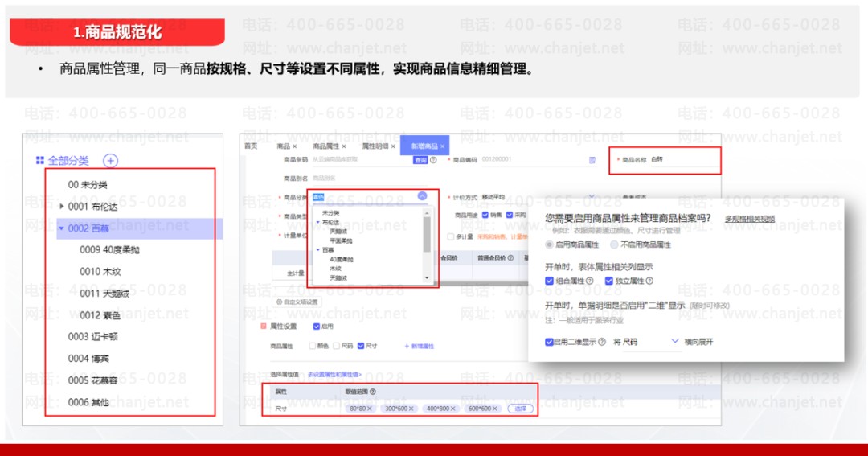Click into the 商品别名 input field
Screen dimensions: 868x456
369,179
